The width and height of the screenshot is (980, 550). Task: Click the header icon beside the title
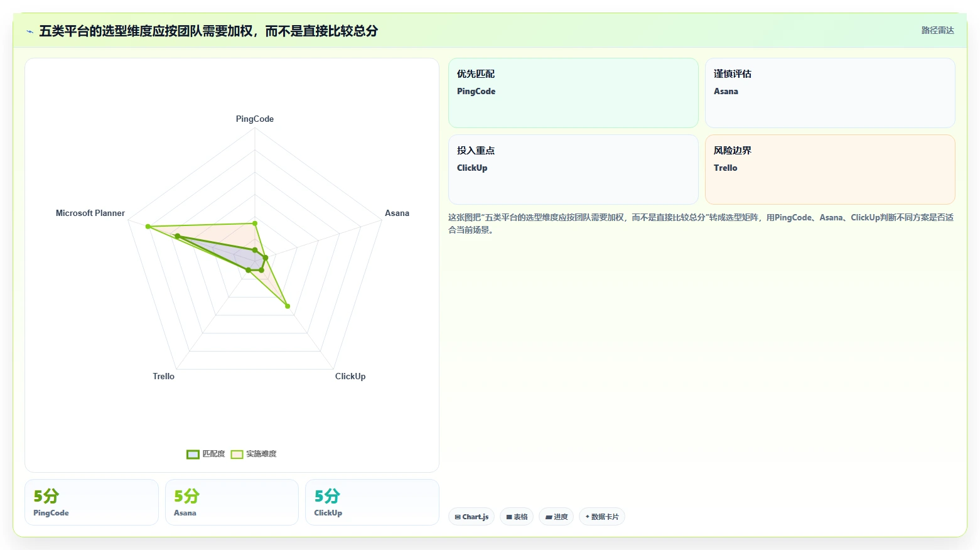pyautogui.click(x=30, y=31)
